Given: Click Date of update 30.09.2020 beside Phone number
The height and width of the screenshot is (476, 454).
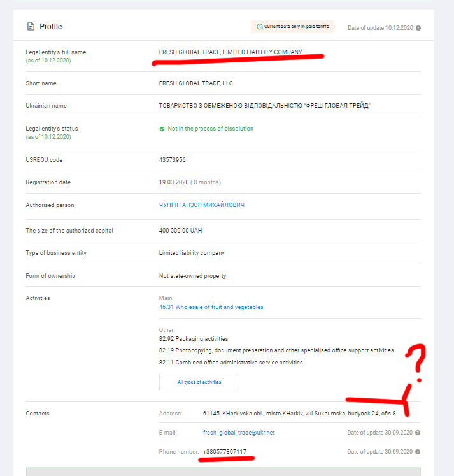Looking at the screenshot, I should coord(380,452).
